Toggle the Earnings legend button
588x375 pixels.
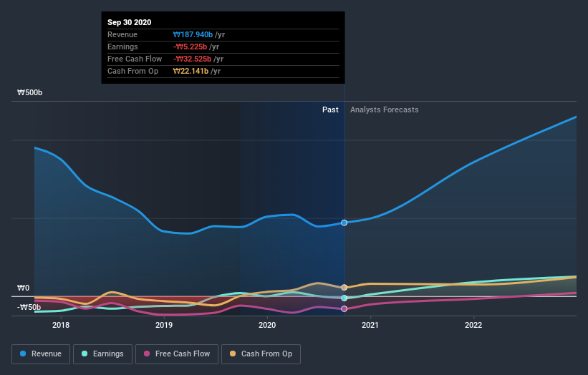102,354
